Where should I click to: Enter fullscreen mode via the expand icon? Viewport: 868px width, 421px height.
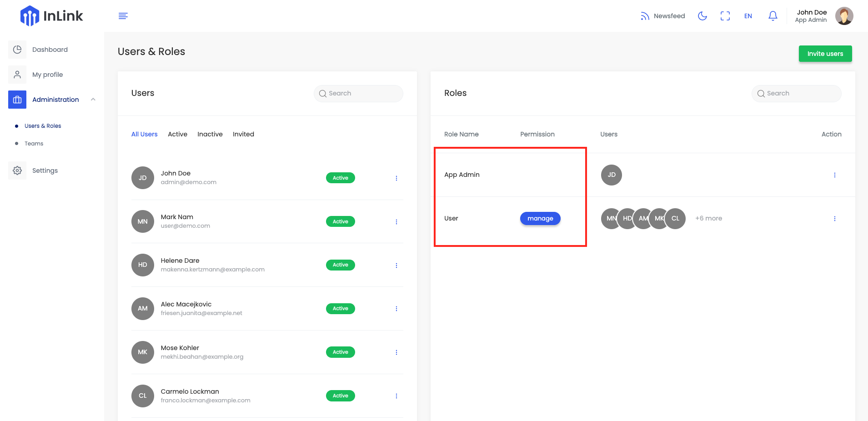(725, 16)
